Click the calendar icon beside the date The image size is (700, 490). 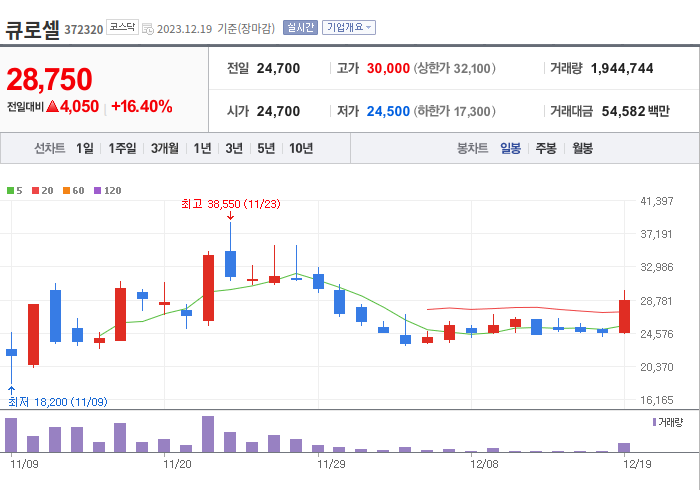point(148,29)
